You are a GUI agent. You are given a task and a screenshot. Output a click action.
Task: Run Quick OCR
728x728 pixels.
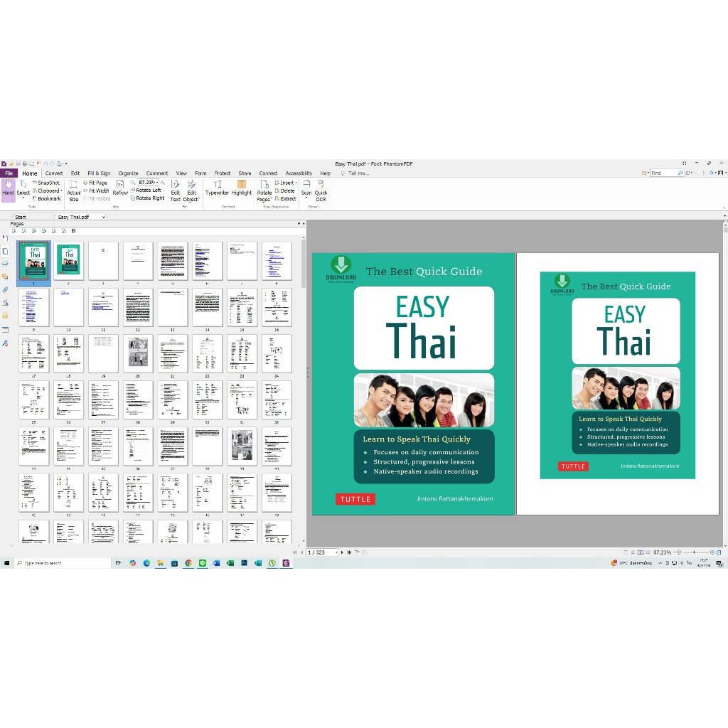(x=321, y=191)
